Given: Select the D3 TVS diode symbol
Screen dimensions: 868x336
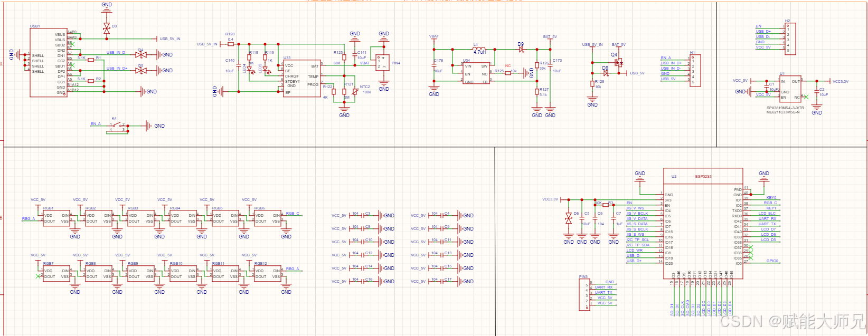Looking at the screenshot, I should (107, 28).
